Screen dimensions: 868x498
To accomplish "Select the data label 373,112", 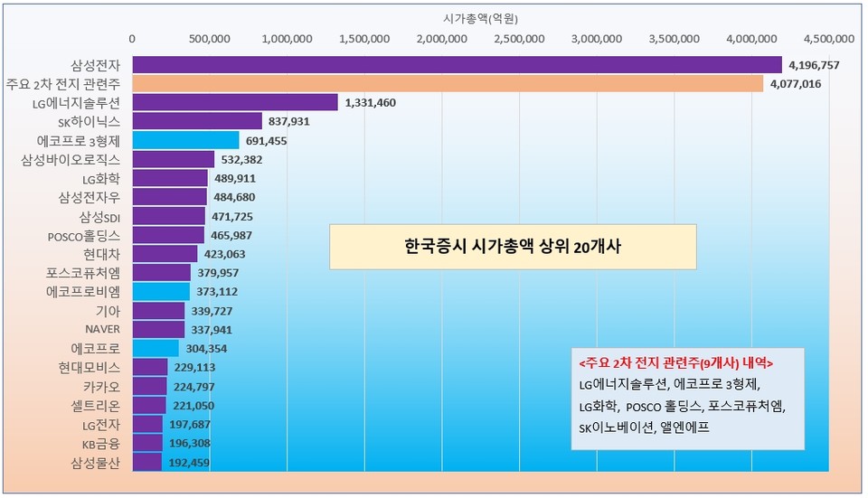I will [x=217, y=292].
